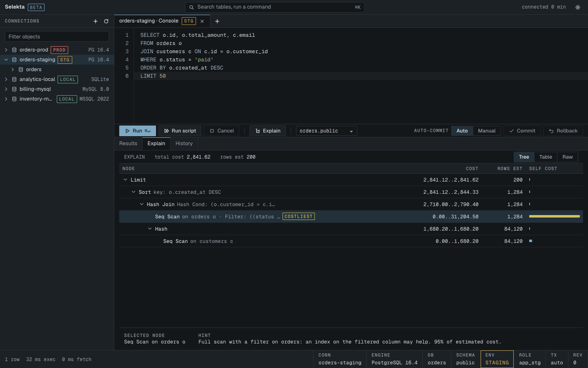Commit the transaction
The height and width of the screenshot is (368, 588).
522,131
